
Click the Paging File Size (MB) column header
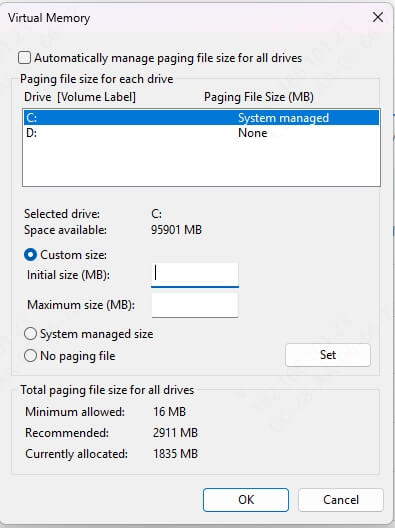tap(259, 97)
